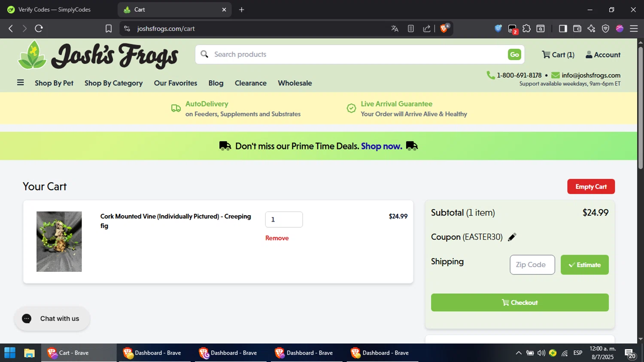Image resolution: width=644 pixels, height=362 pixels.
Task: Click the browser forward arrow
Action: pyautogui.click(x=24, y=28)
